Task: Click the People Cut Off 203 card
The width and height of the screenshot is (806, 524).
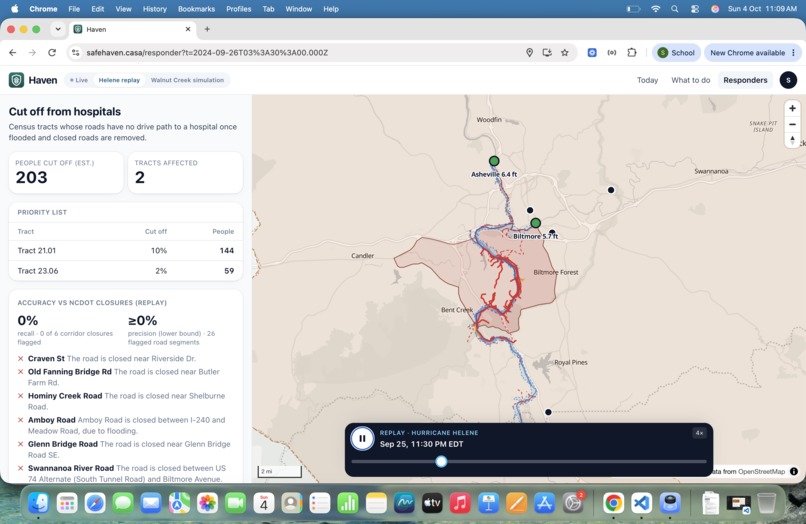Action: point(66,172)
